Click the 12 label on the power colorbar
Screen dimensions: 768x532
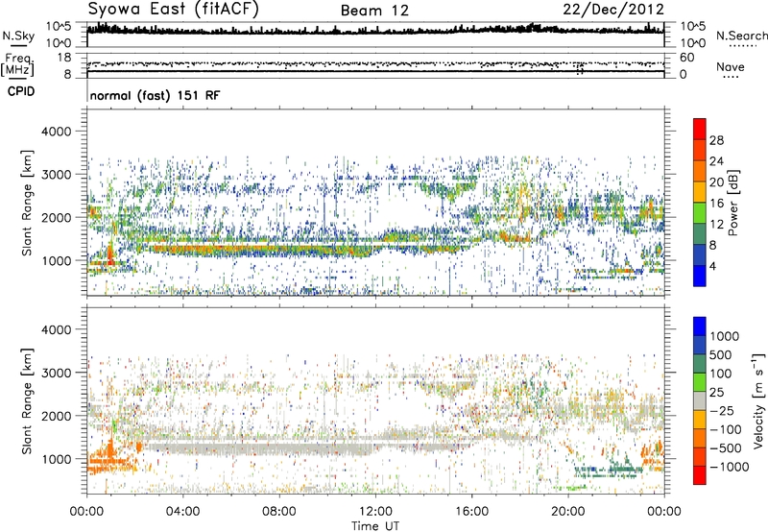(716, 225)
